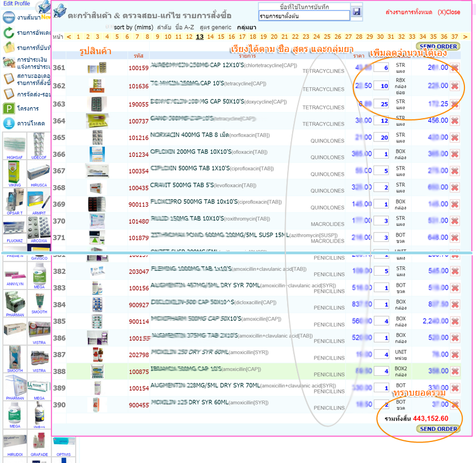Go to previous pages with < arrow
The height and width of the screenshot is (463, 476).
pos(69,37)
